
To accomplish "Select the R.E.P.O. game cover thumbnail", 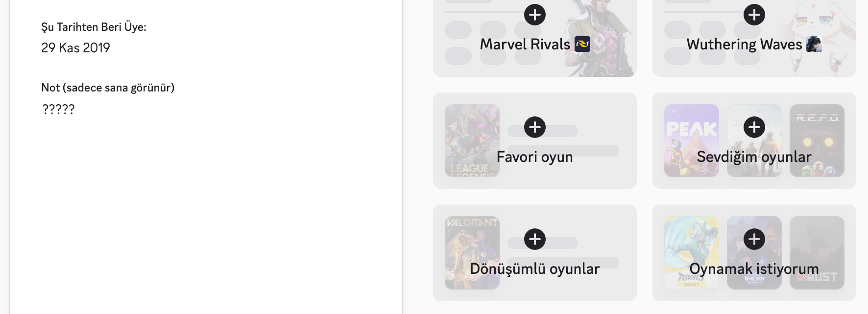I will tap(817, 140).
